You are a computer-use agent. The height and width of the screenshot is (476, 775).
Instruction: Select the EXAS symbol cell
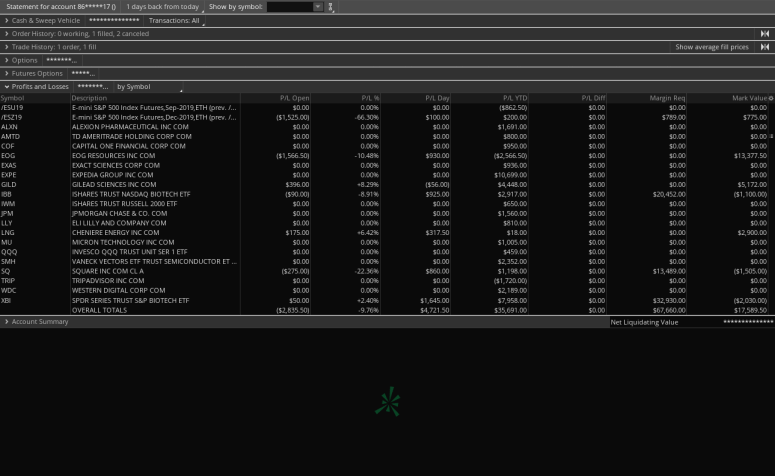(8, 166)
